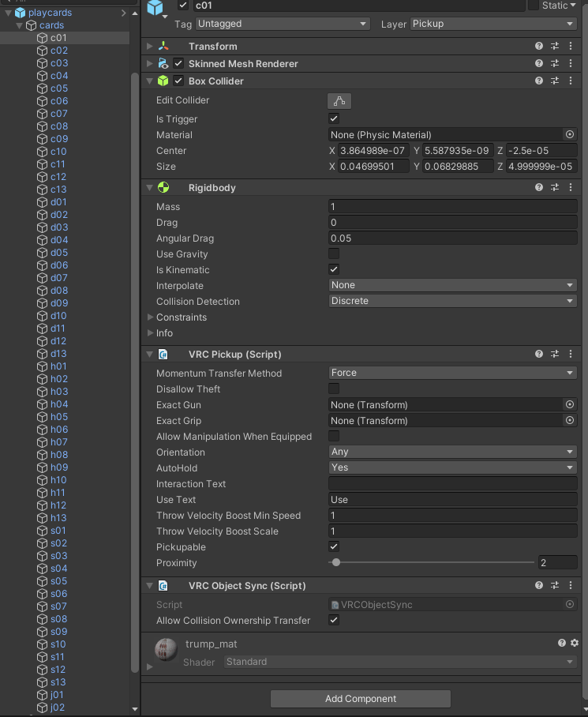
Task: Open presets for the Transform component
Action: (x=555, y=46)
